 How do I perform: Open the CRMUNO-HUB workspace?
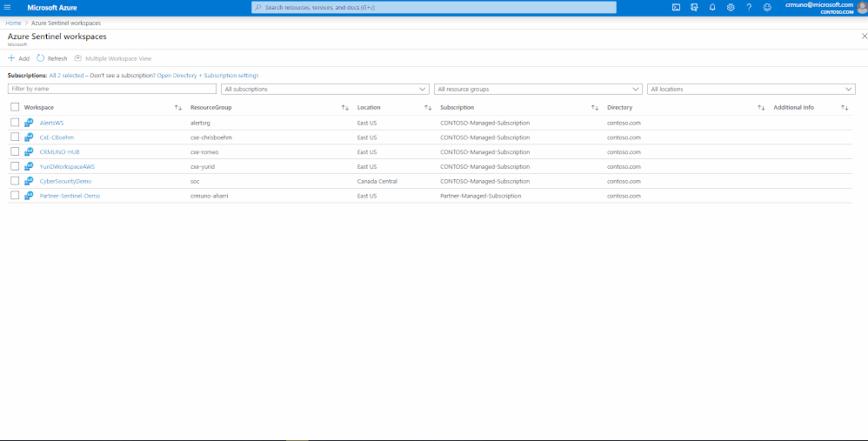(60, 151)
